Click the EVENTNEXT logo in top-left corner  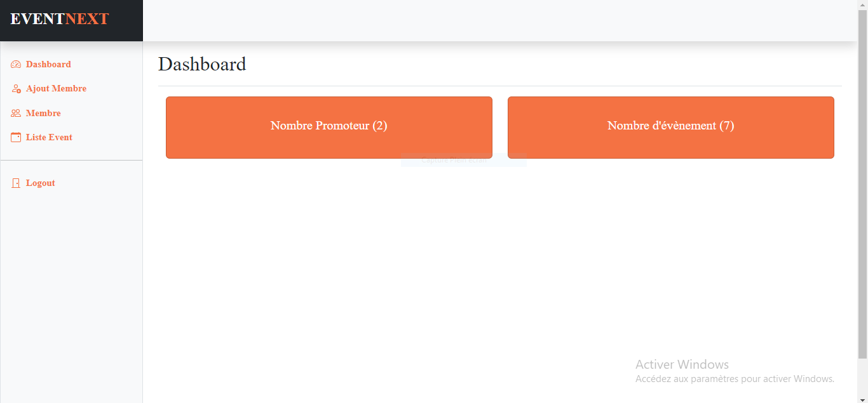pyautogui.click(x=58, y=18)
